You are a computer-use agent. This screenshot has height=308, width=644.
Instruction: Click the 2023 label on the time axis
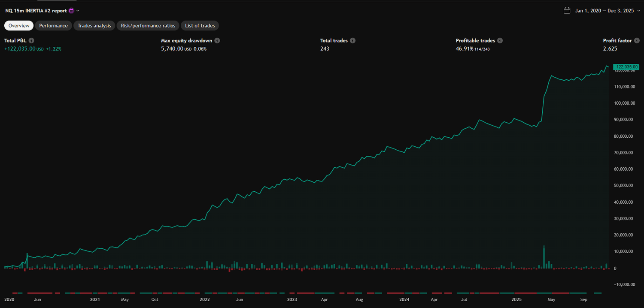[x=292, y=299]
